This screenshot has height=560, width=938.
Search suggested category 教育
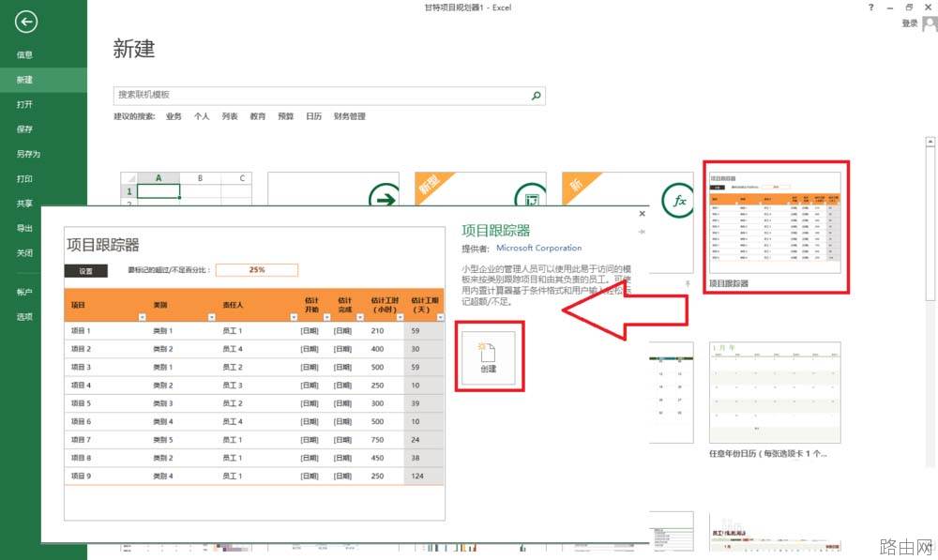(x=258, y=116)
